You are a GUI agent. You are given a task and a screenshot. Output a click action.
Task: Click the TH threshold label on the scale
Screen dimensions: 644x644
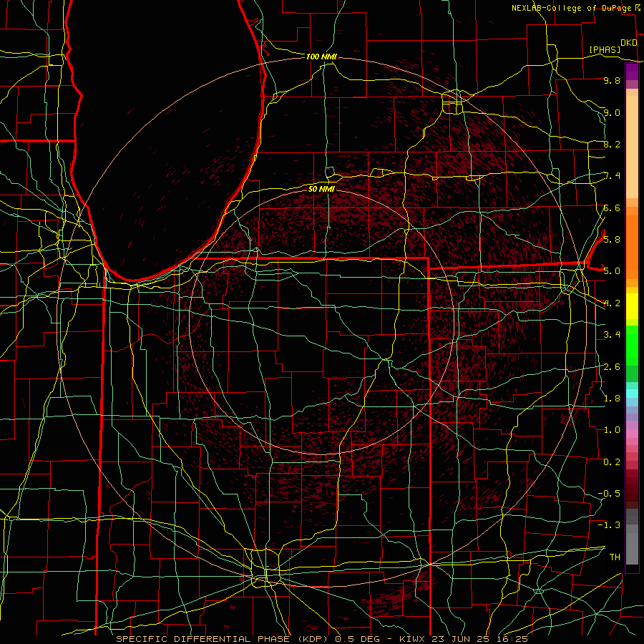pos(615,557)
